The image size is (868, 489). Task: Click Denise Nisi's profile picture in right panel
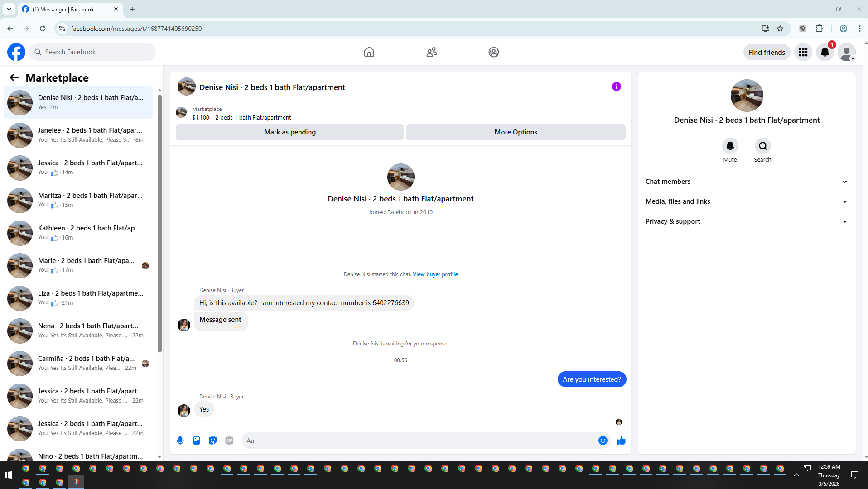click(747, 96)
